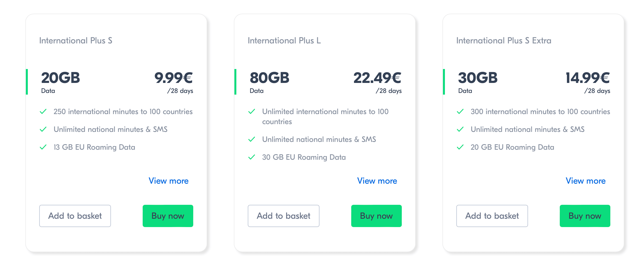
Task: Click checkmark by Plus S unlimited national minutes
Action: pyautogui.click(x=43, y=129)
